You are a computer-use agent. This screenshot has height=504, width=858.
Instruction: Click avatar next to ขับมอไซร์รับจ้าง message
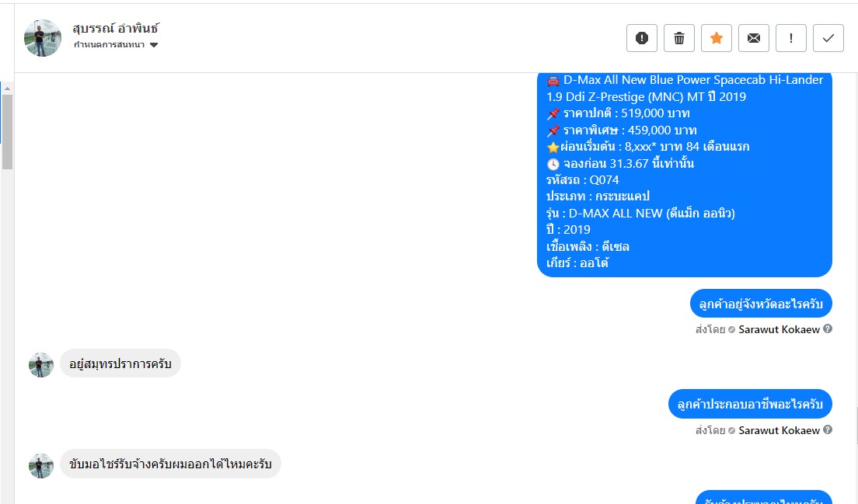[41, 466]
